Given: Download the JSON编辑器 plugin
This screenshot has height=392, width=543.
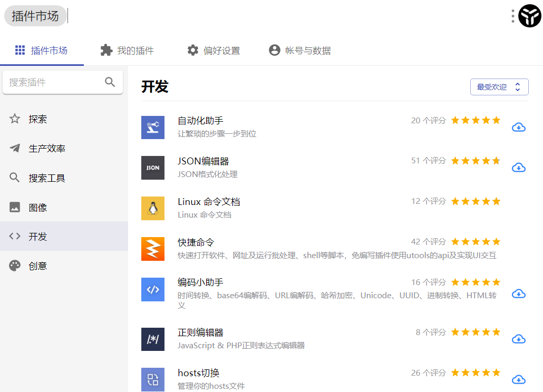Looking at the screenshot, I should (518, 168).
